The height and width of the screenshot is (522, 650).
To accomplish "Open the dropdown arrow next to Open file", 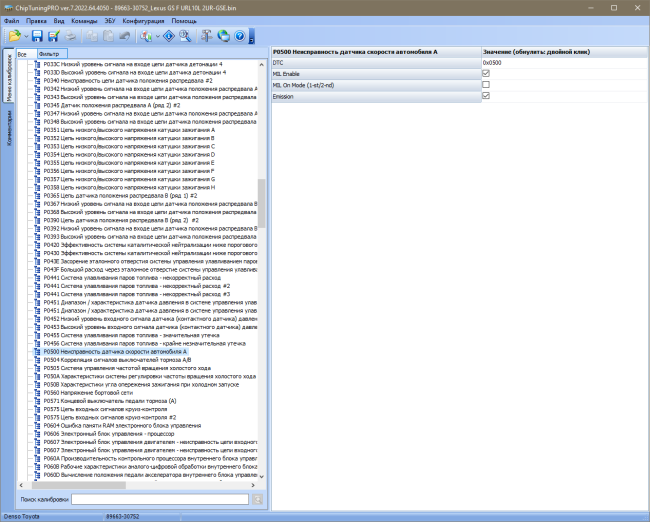I will point(26,36).
